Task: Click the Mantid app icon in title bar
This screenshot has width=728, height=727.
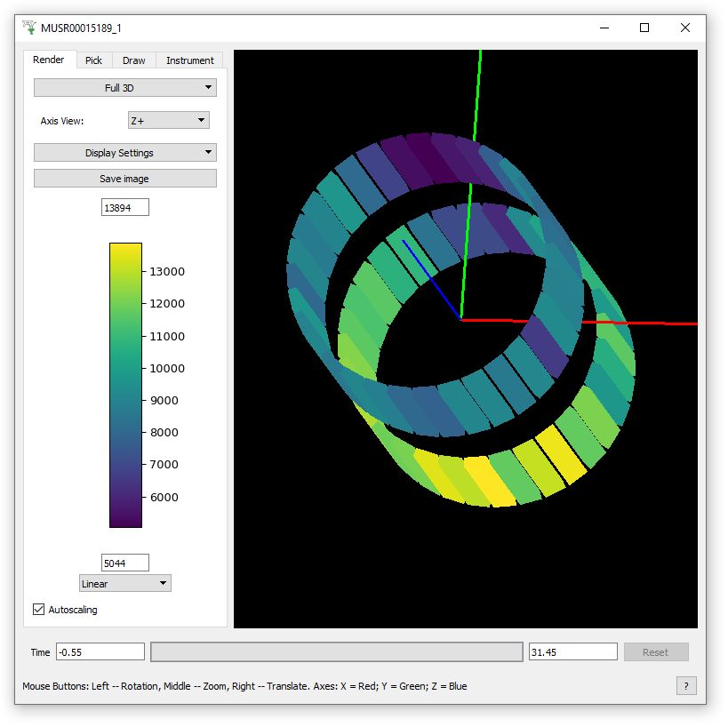Action: (29, 28)
